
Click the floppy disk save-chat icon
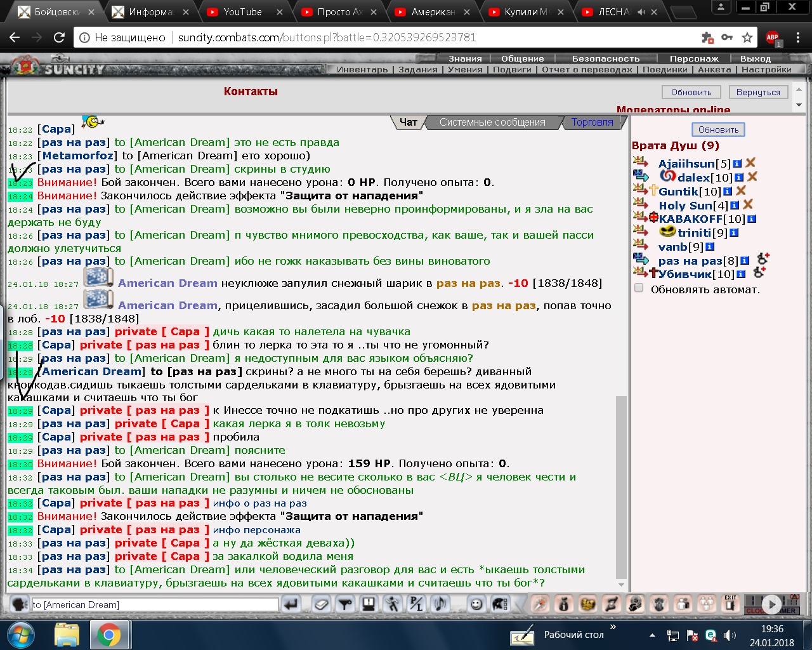click(369, 604)
